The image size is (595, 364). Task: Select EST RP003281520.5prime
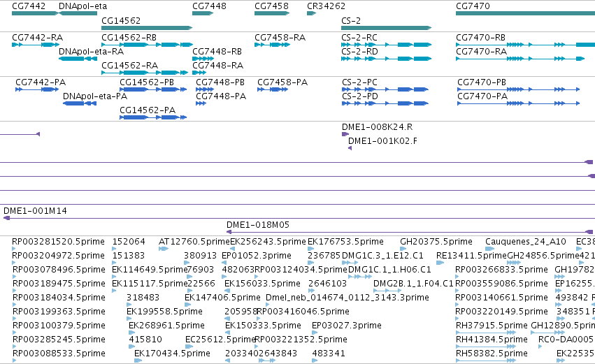coord(58,242)
